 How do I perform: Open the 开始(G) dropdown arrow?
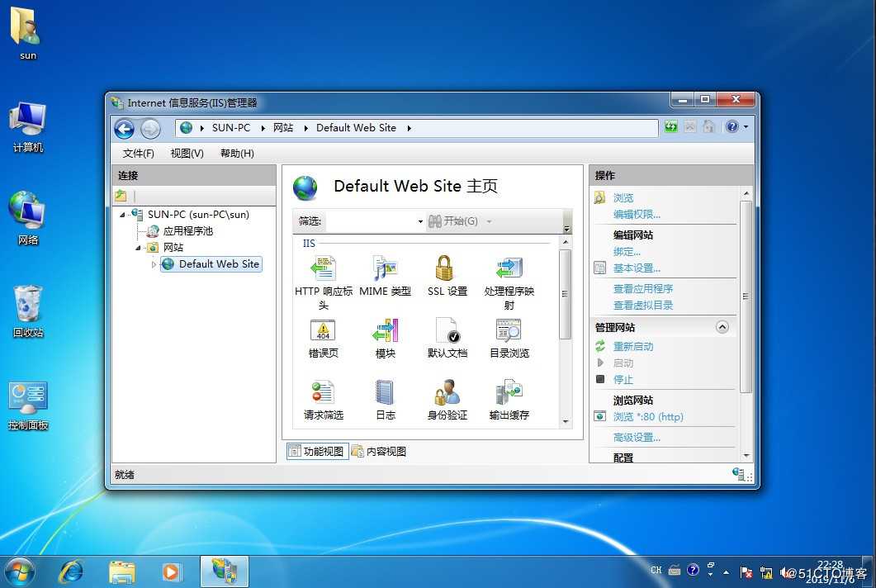490,221
